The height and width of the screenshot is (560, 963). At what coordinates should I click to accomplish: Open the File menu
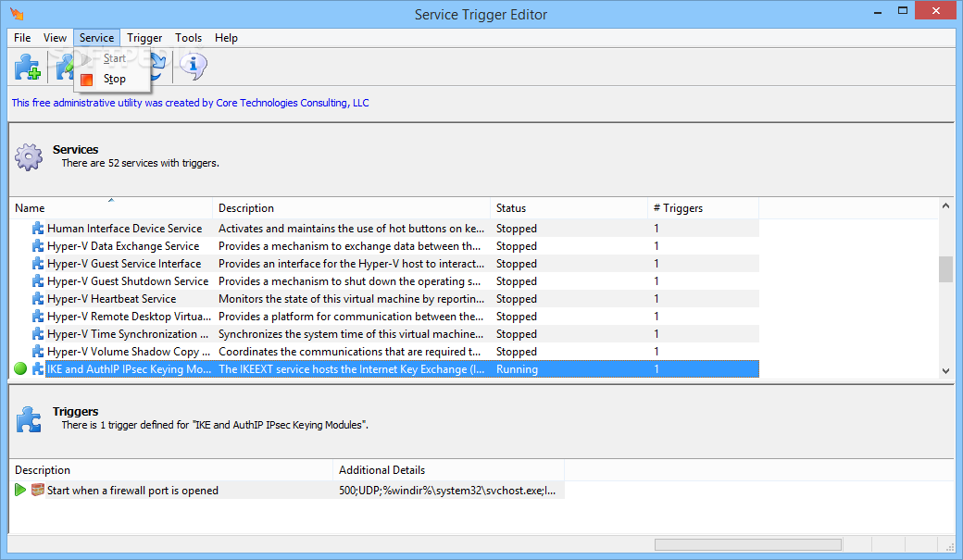[22, 37]
